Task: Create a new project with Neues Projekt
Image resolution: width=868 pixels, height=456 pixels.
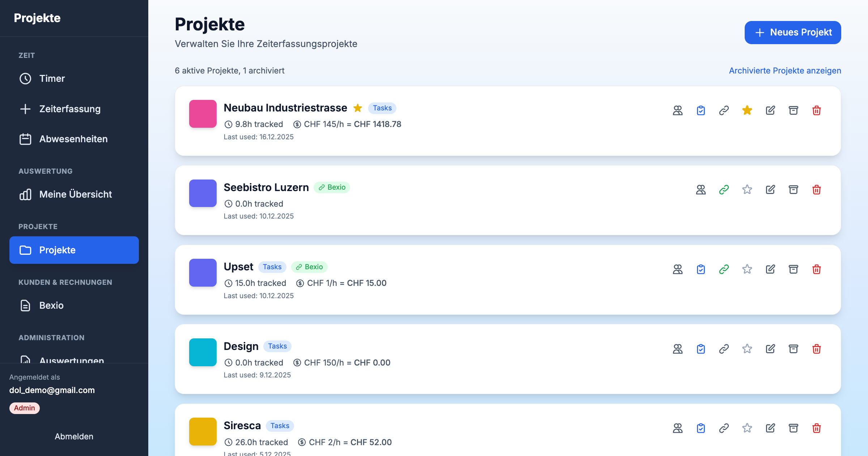Action: point(792,32)
